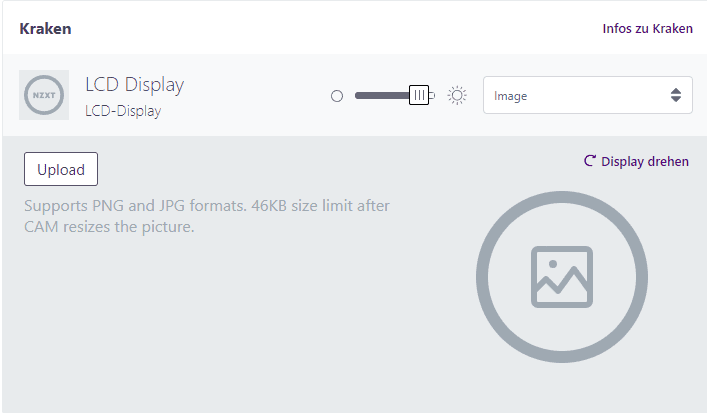Open the Infos zu Kraken link

(647, 28)
